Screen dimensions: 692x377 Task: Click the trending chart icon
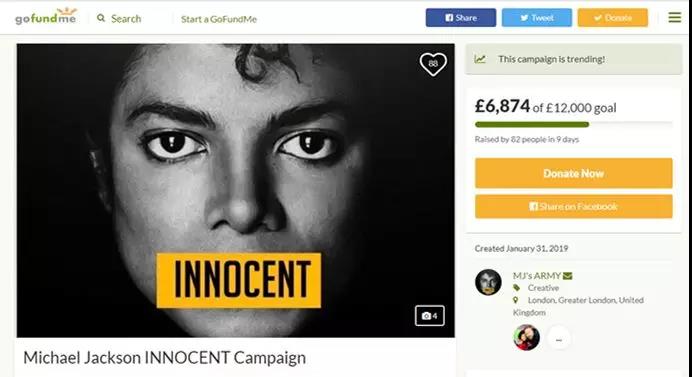tap(480, 59)
